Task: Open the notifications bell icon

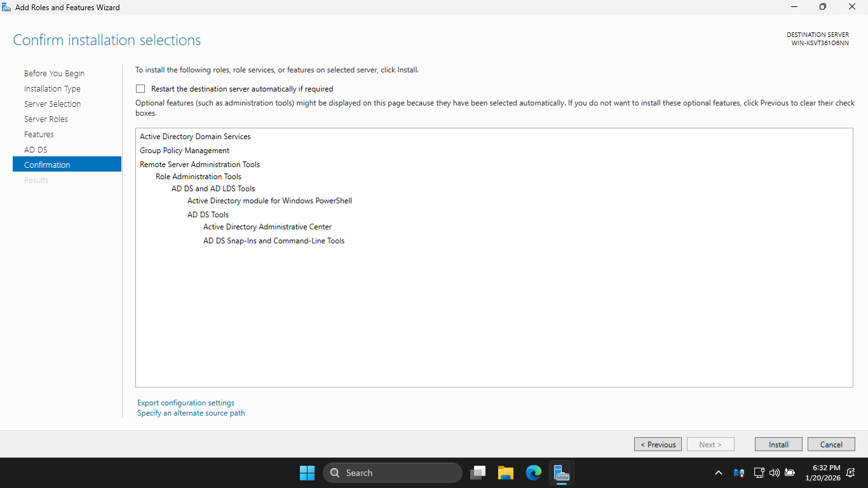Action: [850, 473]
